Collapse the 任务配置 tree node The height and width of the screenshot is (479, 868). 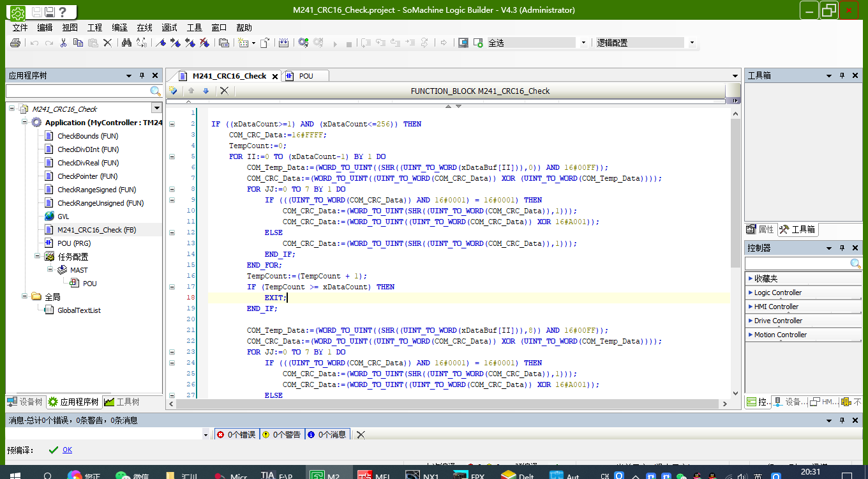tap(38, 257)
